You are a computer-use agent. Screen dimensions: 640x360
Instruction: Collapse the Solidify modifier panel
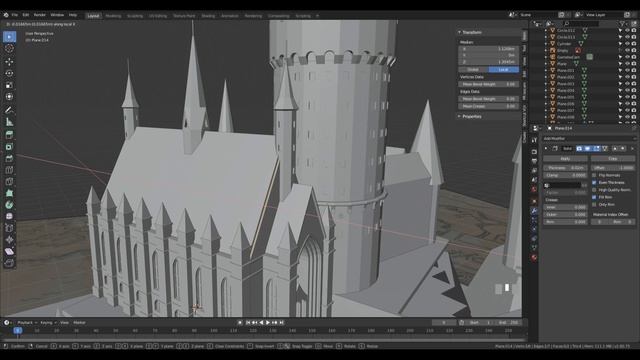coord(546,149)
